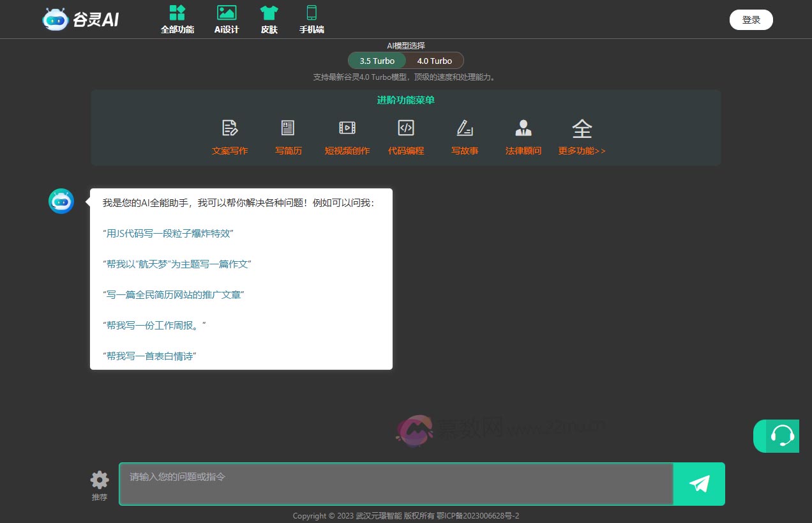This screenshot has width=812, height=523.
Task: Select the 写简历 resume writing tool
Action: [x=288, y=137]
